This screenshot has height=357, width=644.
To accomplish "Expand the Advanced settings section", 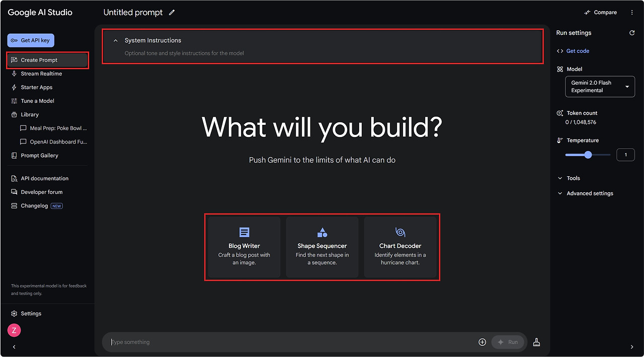I will coord(585,193).
